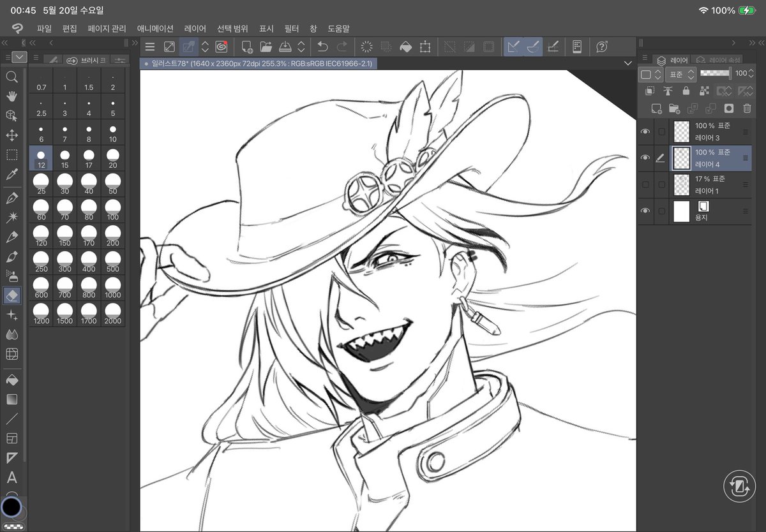This screenshot has height=532, width=766.
Task: Toggle Lock transparent pixels
Action: click(x=705, y=91)
